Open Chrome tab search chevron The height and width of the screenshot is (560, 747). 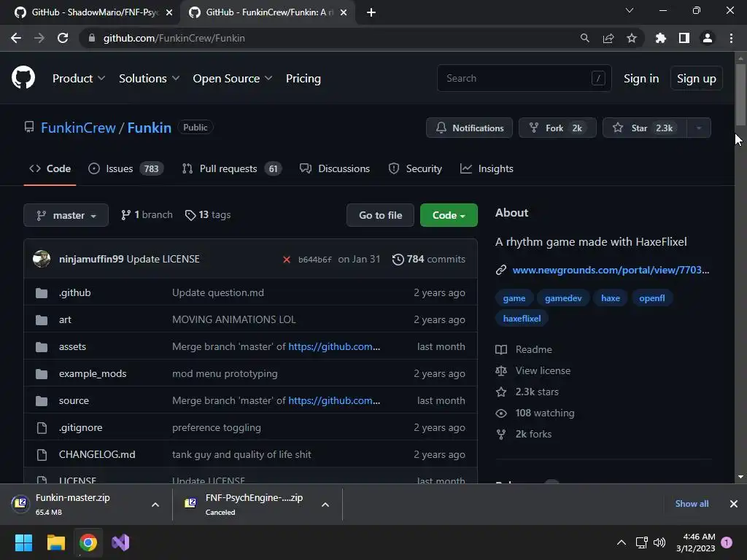pos(630,10)
